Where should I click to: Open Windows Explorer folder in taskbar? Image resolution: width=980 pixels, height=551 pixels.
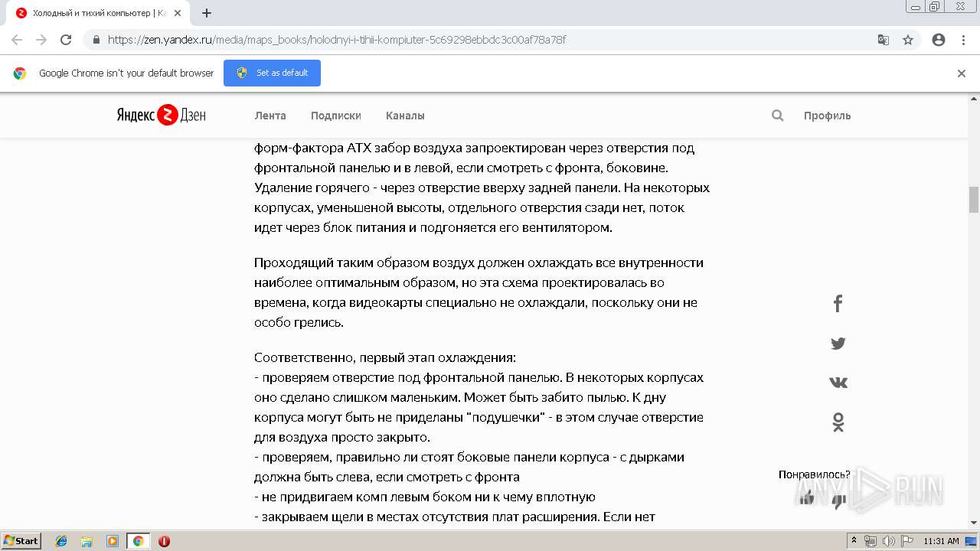point(87,541)
